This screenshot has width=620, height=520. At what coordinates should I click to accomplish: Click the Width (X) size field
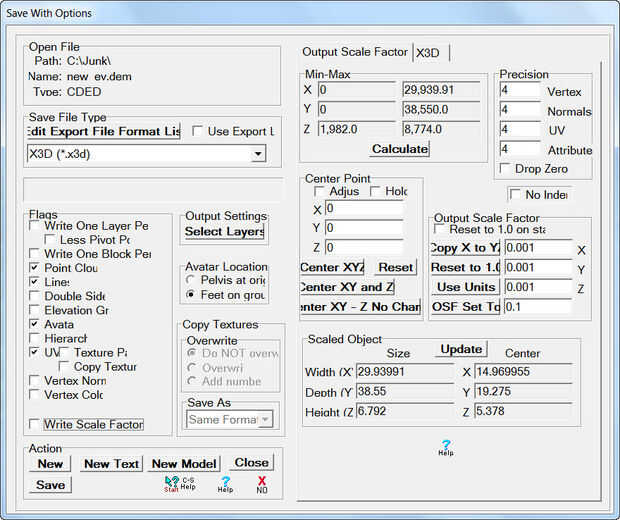coord(405,372)
